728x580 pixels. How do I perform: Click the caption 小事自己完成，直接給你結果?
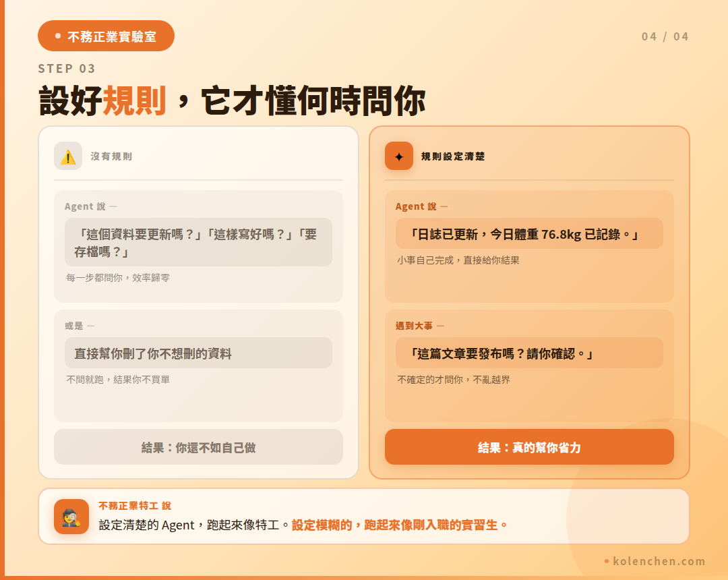pos(458,260)
